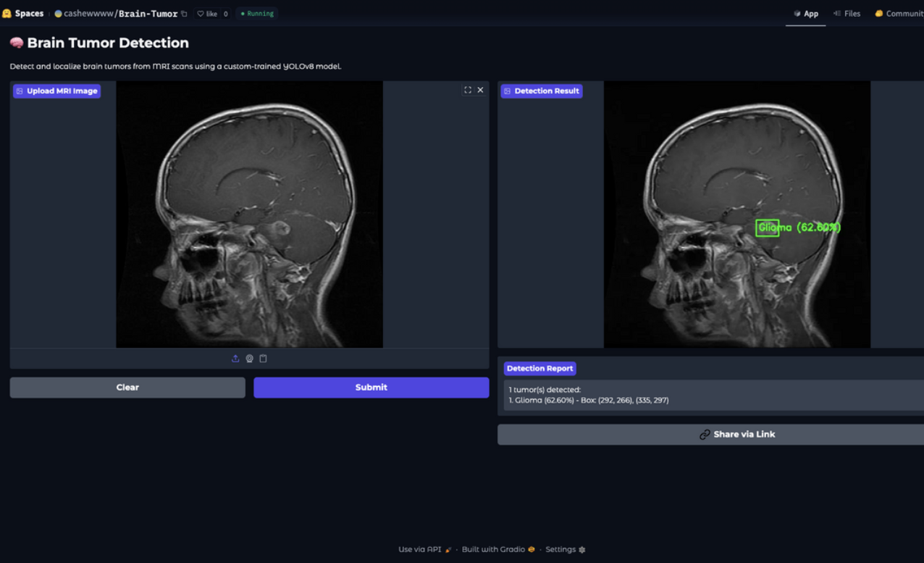924x563 pixels.
Task: Copy the cashewwww/Brain-Tumor repo name icon
Action: coord(184,14)
